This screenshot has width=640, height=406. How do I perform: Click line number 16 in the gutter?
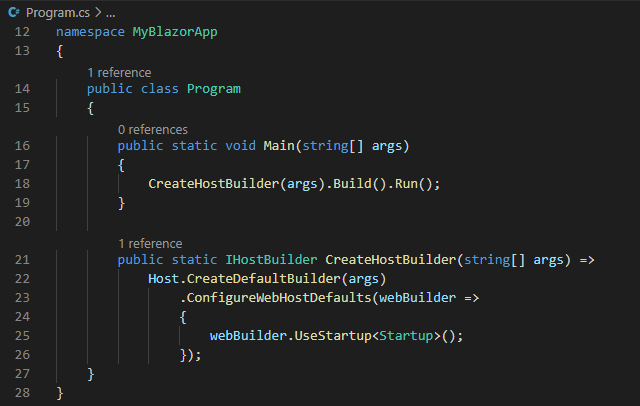(22, 146)
